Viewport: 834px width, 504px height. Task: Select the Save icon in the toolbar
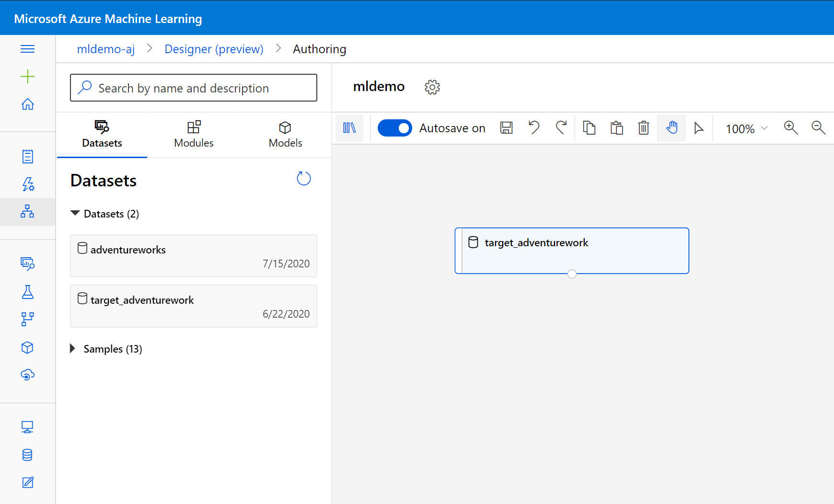pos(506,128)
